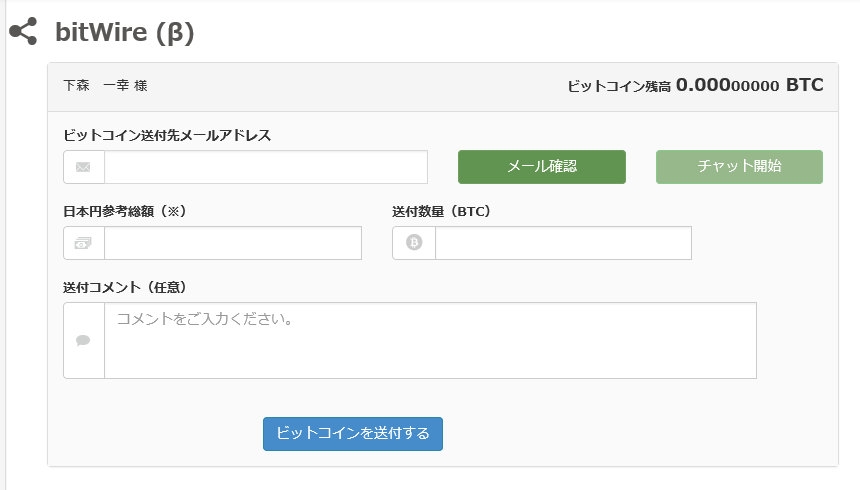Click into the comment text area
Viewport: 860px width, 490px height.
click(430, 340)
